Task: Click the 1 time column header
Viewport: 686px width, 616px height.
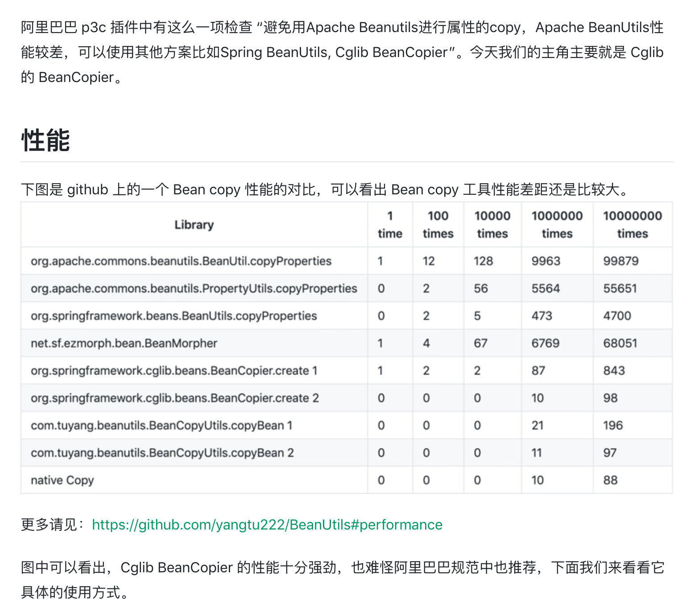Action: coord(390,225)
